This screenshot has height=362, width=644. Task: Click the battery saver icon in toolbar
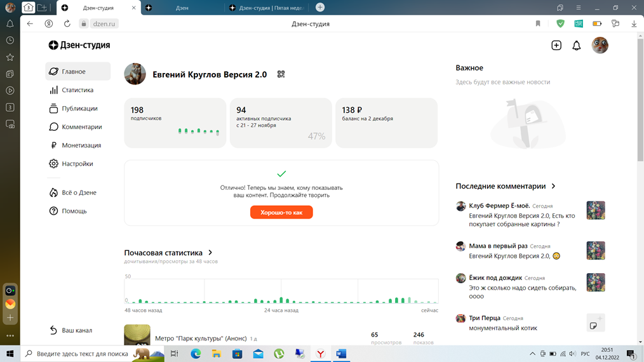(597, 24)
